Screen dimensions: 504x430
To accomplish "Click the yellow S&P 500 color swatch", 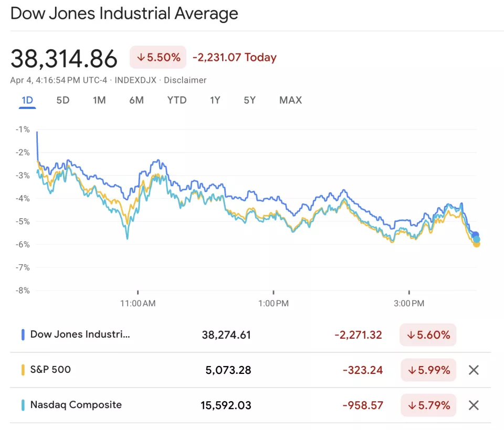I will point(23,370).
